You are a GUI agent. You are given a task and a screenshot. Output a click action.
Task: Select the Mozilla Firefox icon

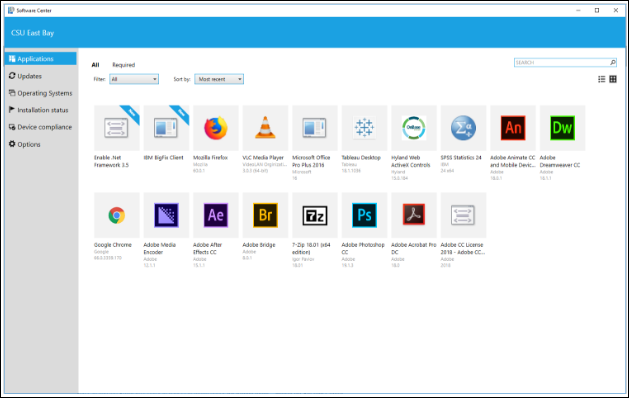215,128
